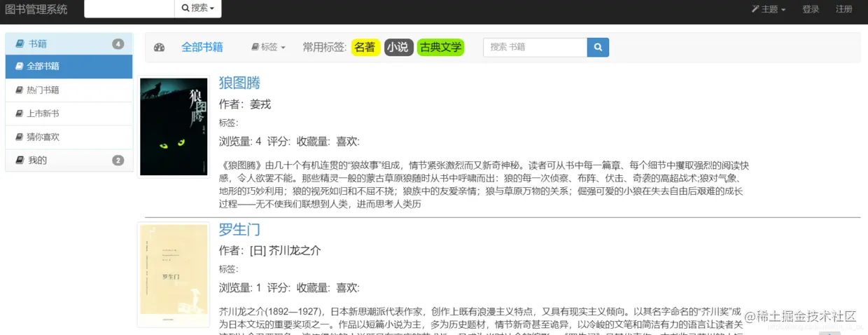The image size is (868, 335).
Task: Open the 狼图腾 title link
Action: [239, 83]
